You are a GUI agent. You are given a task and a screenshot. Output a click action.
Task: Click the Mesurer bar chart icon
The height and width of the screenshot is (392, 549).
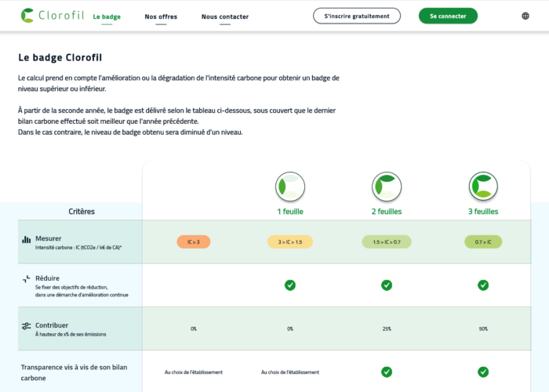pos(26,239)
